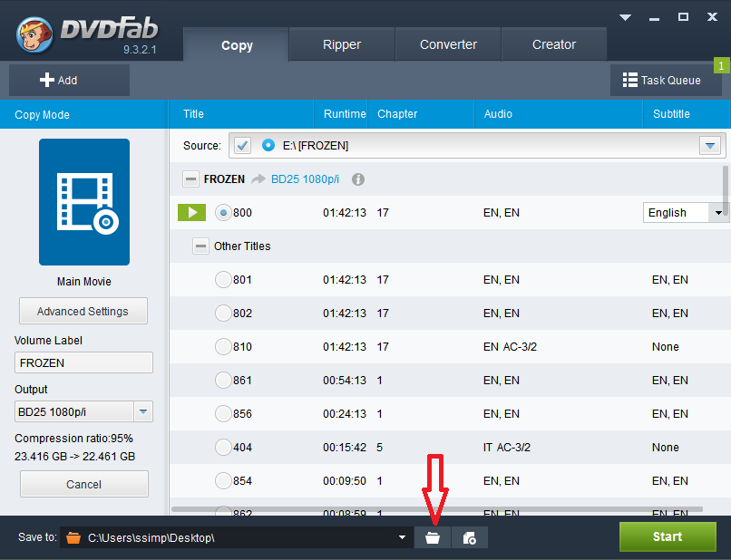731x560 pixels.
Task: Switch to the Converter tab
Action: point(448,44)
